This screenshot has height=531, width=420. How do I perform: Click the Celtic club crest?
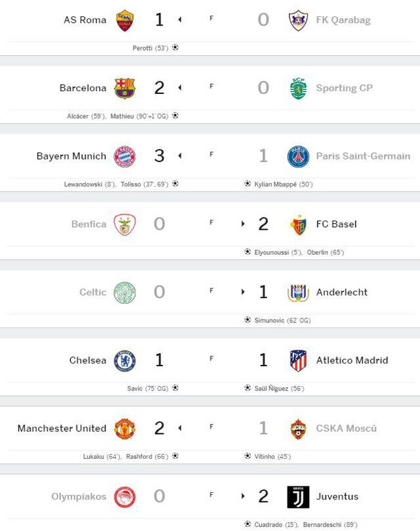(125, 292)
